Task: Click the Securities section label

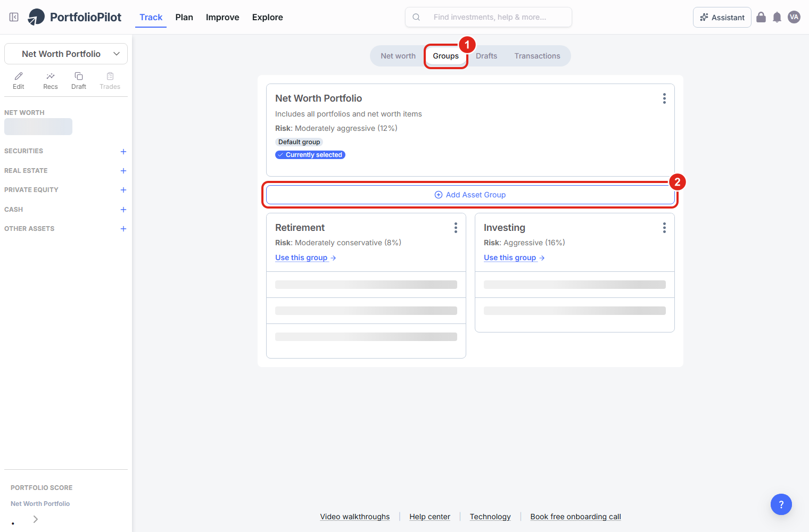Action: [24, 151]
